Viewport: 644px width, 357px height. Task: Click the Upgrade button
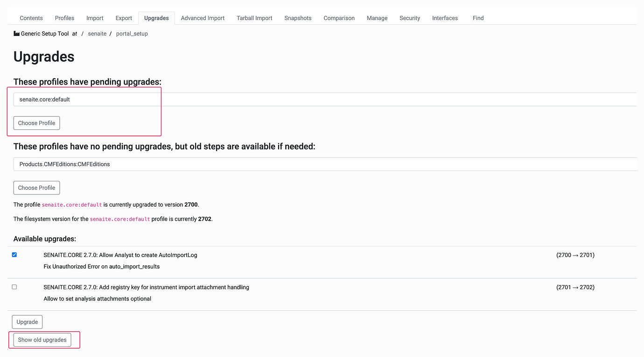tap(27, 321)
